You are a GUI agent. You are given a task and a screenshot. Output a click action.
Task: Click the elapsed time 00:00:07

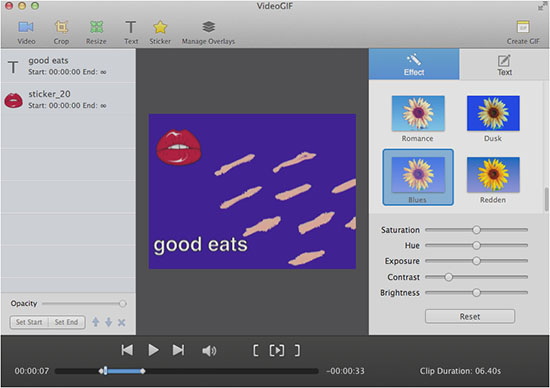(32, 371)
